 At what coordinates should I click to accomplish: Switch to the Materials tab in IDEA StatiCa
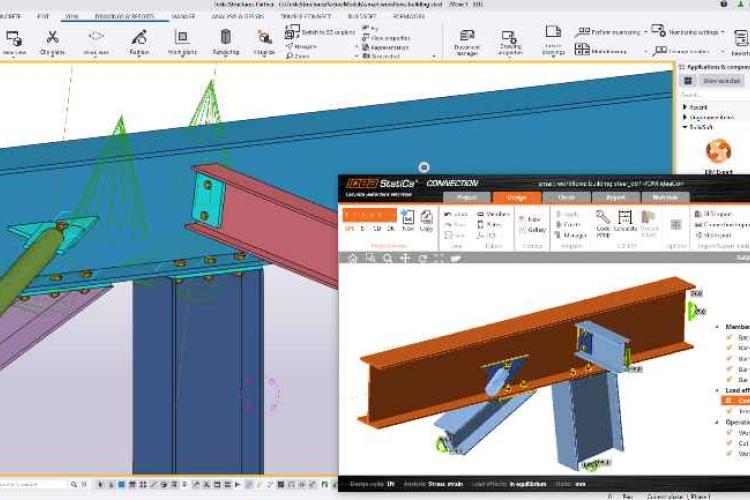pos(665,197)
